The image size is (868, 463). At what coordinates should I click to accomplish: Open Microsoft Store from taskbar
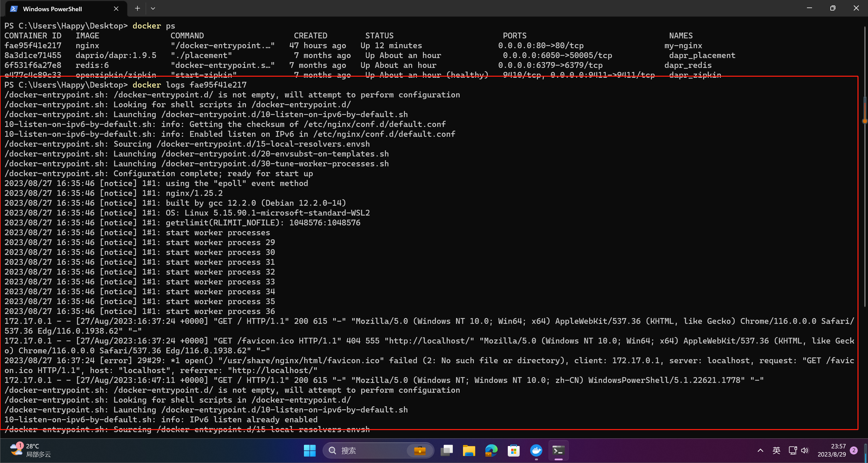(x=514, y=450)
